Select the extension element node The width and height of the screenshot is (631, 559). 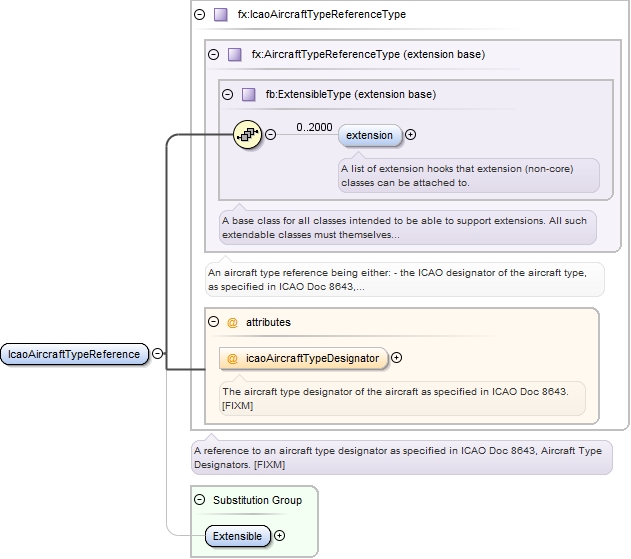(370, 135)
